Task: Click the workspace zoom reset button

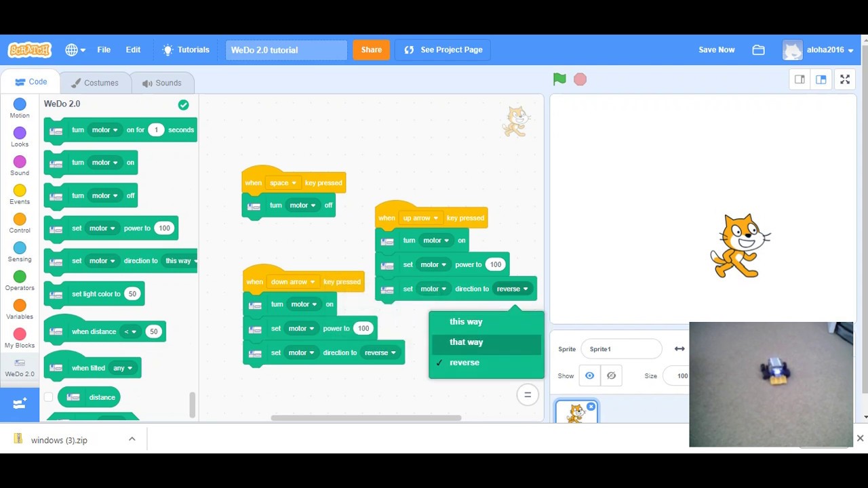Action: click(x=528, y=394)
